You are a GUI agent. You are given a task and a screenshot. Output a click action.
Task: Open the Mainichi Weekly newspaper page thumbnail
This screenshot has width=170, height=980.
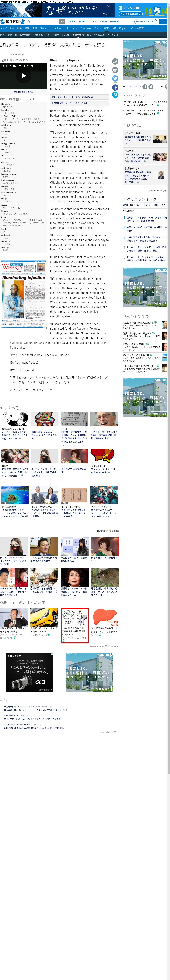point(24,294)
